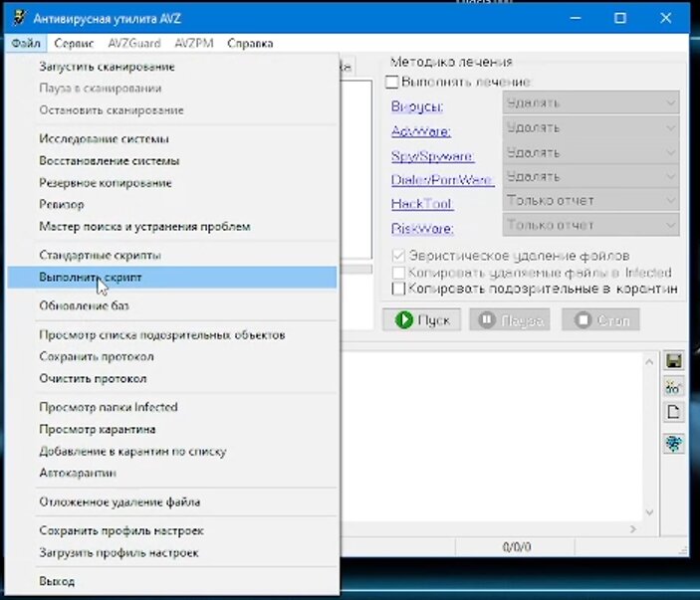Image resolution: width=700 pixels, height=600 pixels.
Task: Select Просмотр карантина menu item
Action: point(172,430)
